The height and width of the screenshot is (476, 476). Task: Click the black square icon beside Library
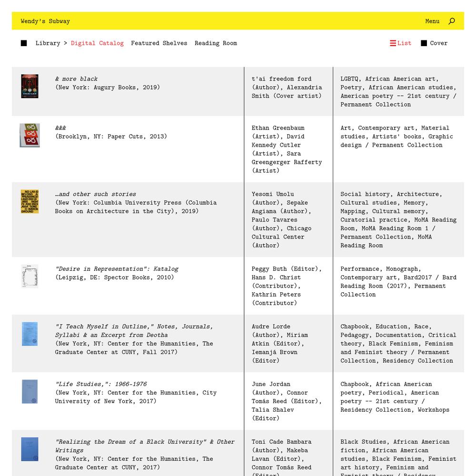coord(24,43)
